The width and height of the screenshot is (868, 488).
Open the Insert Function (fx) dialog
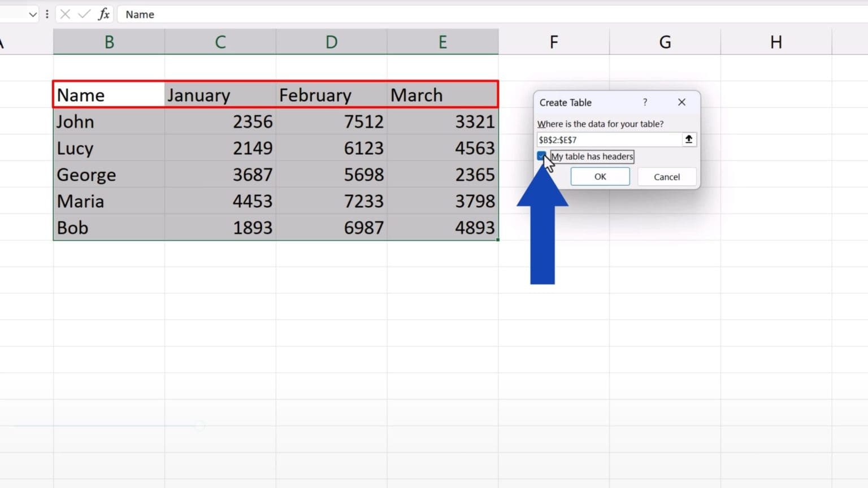[103, 14]
